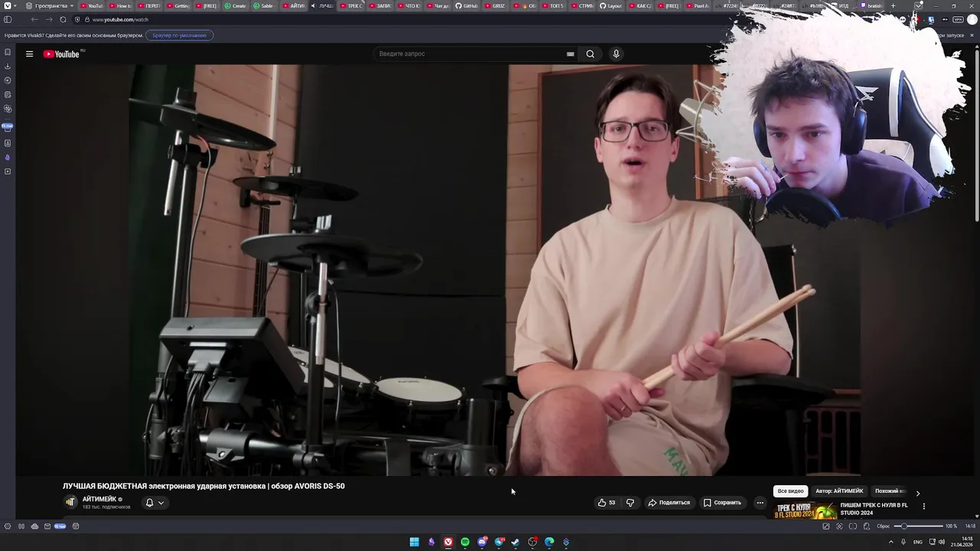Screen dimensions: 980x551
Task: Click the volume icon in system tray
Action: (941, 542)
